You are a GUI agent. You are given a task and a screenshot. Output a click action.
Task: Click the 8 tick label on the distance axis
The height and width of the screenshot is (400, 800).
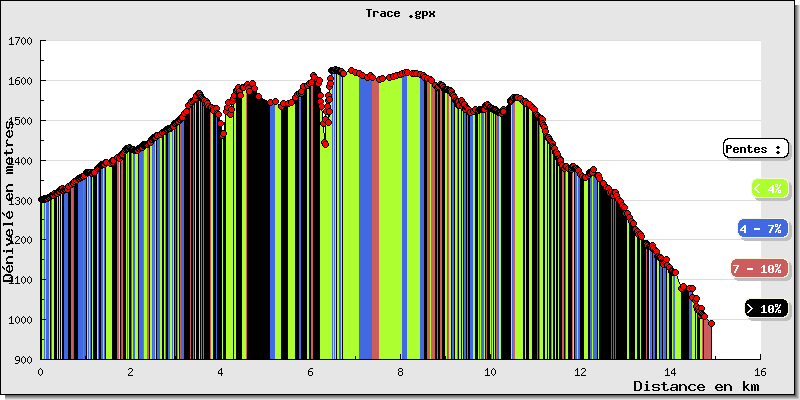click(x=400, y=371)
